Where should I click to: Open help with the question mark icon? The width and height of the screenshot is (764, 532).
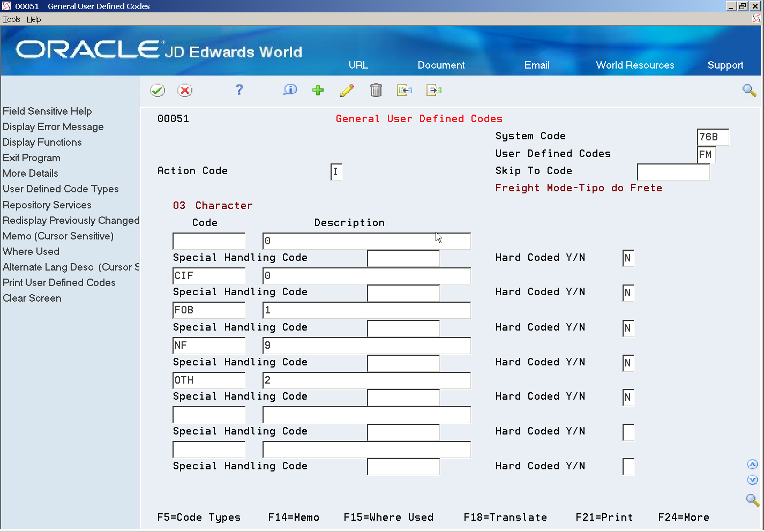[x=239, y=89]
